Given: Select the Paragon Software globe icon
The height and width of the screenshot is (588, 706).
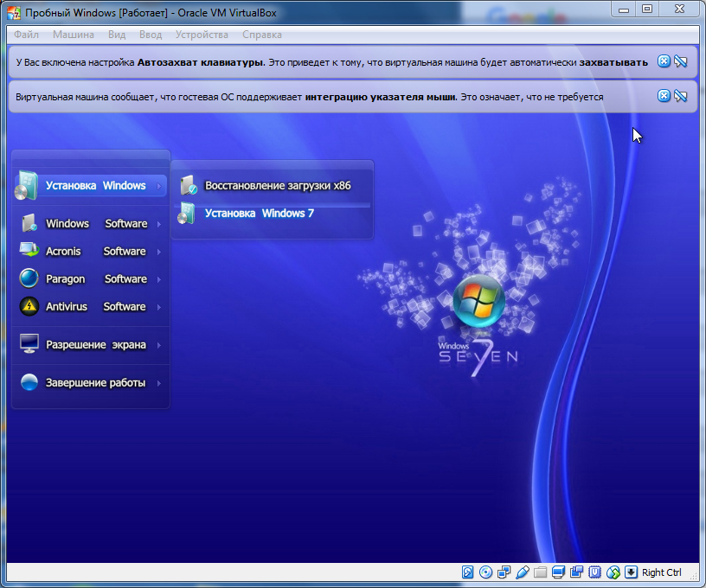Looking at the screenshot, I should (x=29, y=278).
